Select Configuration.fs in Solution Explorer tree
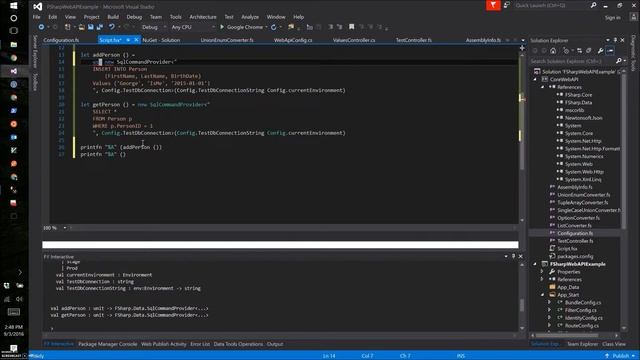640x360 pixels. point(575,233)
